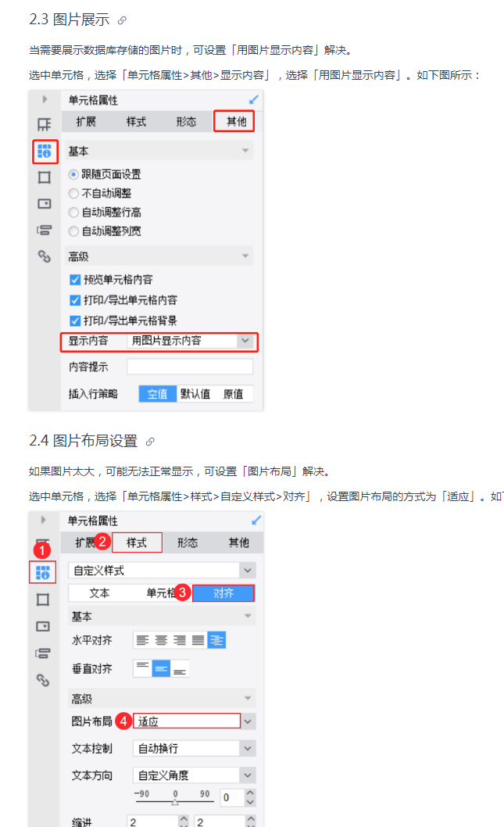Select the 不自动调整 radio button

73,194
